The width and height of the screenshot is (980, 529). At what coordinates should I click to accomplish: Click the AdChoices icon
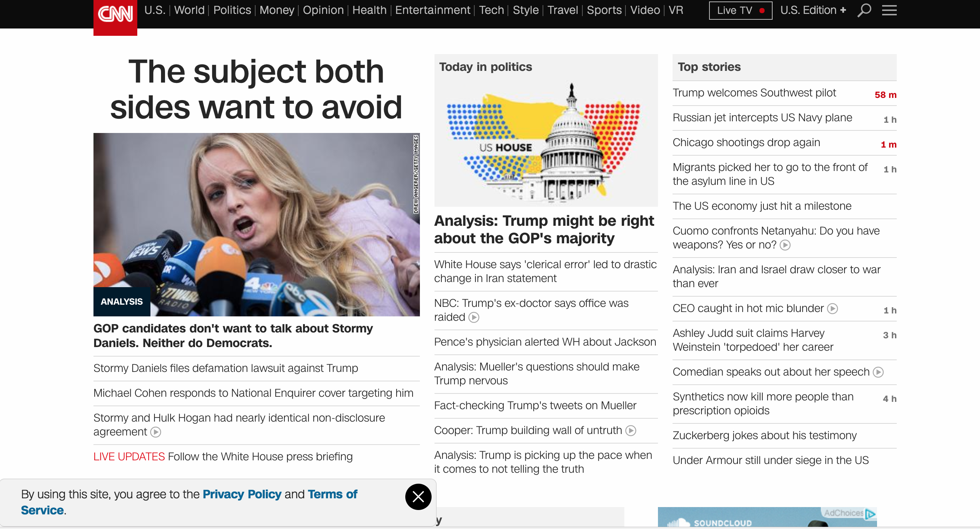(x=869, y=514)
